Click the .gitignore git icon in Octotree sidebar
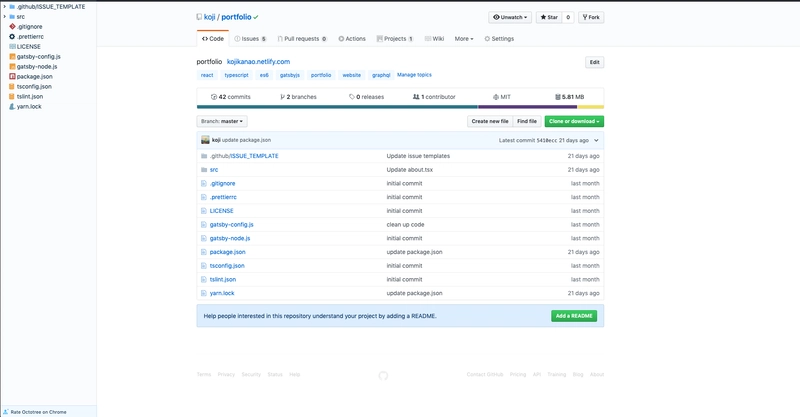This screenshot has height=417, width=800. tap(12, 26)
